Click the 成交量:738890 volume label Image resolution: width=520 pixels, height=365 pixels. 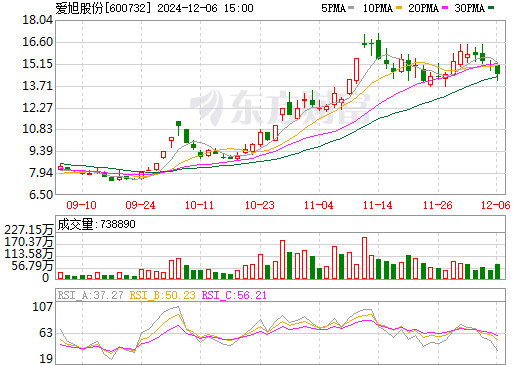(96, 224)
